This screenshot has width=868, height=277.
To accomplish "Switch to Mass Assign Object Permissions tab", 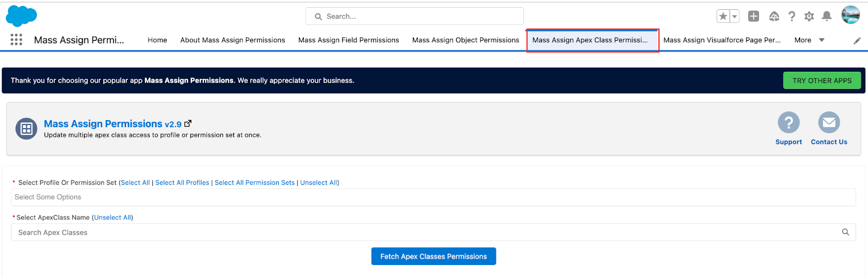I will click(x=465, y=40).
